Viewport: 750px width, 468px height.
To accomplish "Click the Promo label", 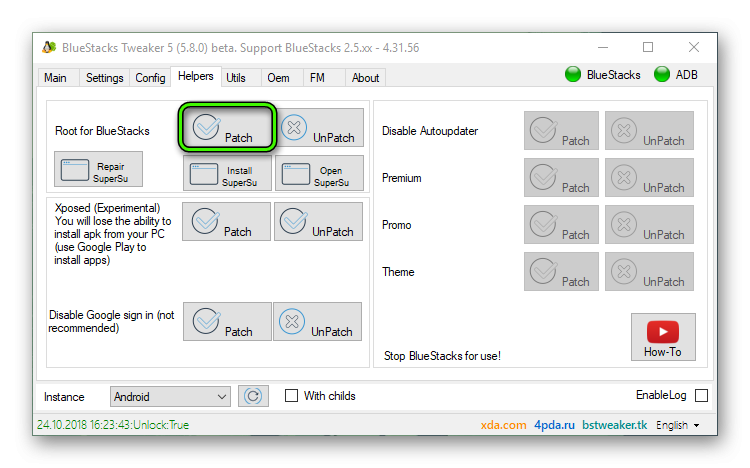I will 397,225.
